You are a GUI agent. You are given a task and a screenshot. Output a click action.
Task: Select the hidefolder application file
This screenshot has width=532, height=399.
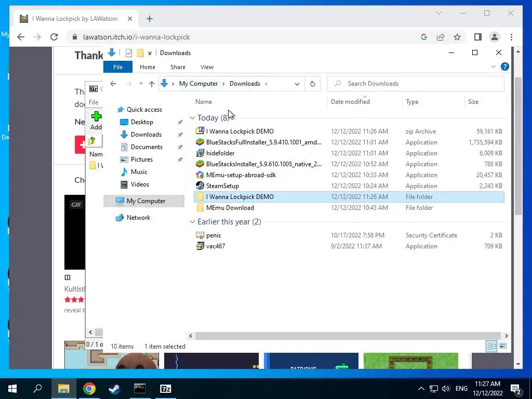tap(349, 153)
